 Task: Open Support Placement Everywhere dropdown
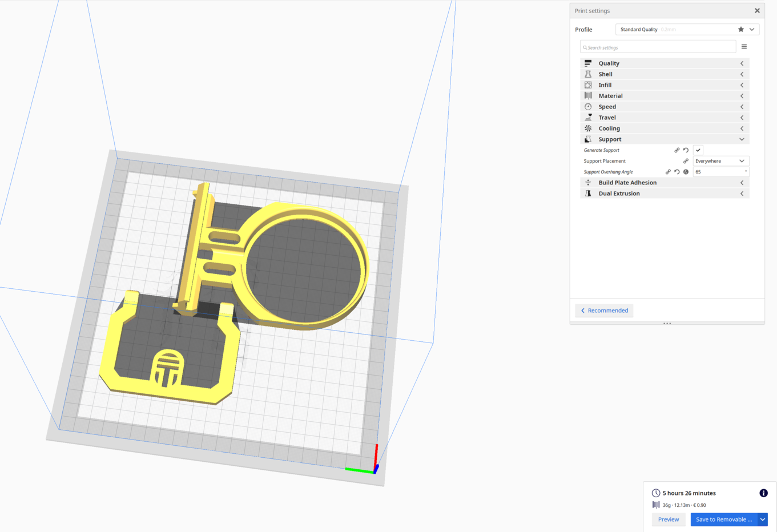pos(721,161)
